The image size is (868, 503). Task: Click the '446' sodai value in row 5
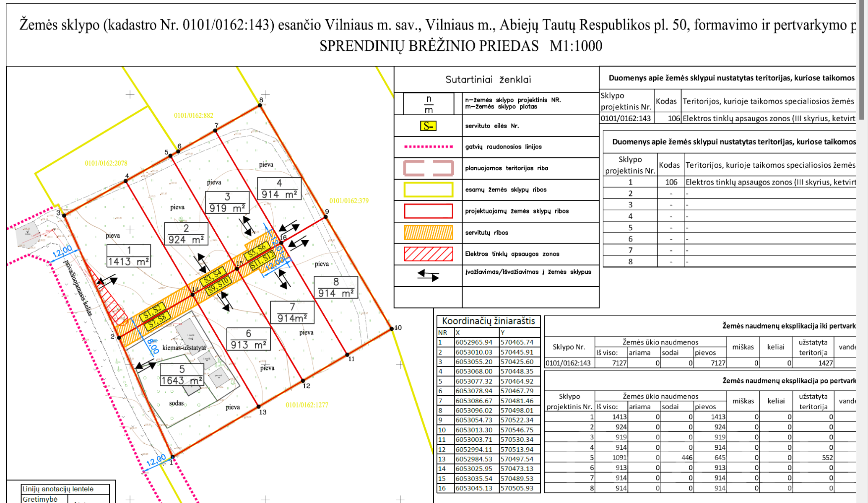coord(687,458)
